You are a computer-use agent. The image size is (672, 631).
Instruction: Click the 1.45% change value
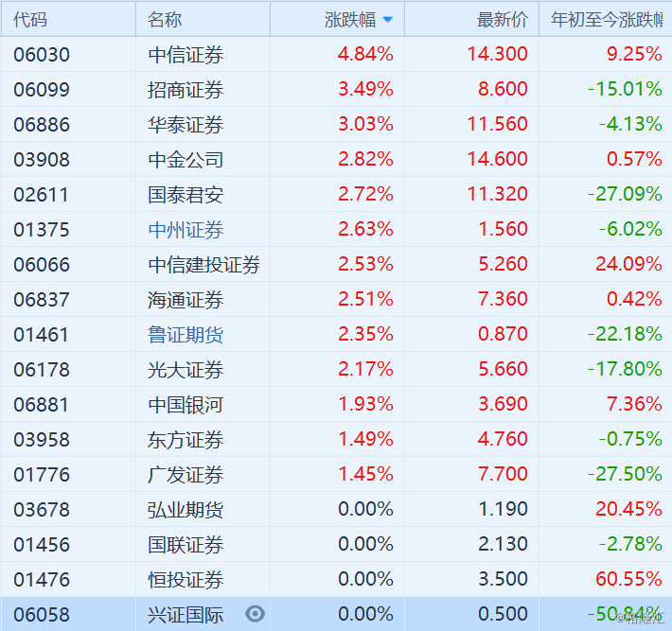(365, 474)
